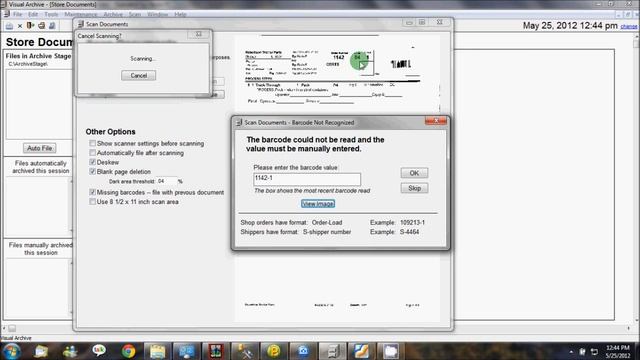Click the C:\ArchiveStage\ path text

pyautogui.click(x=28, y=64)
